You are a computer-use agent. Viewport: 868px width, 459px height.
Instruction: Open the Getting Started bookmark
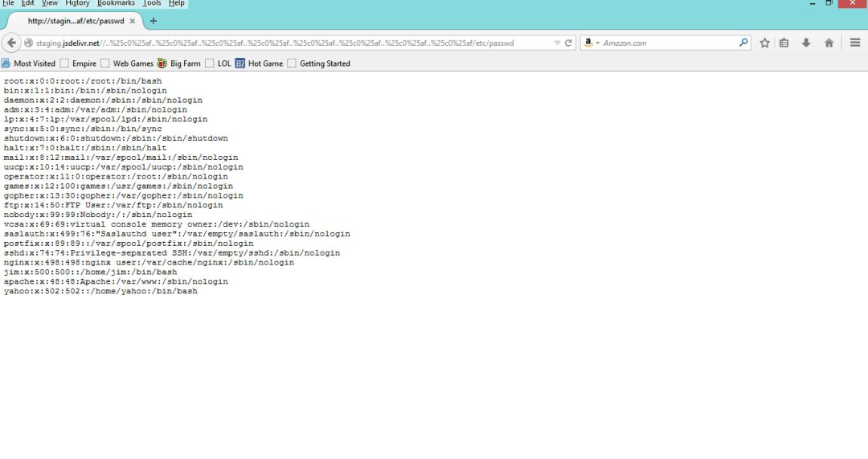coord(319,64)
